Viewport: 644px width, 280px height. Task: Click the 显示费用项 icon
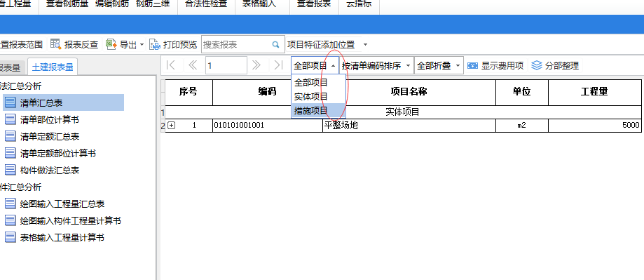pyautogui.click(x=473, y=65)
